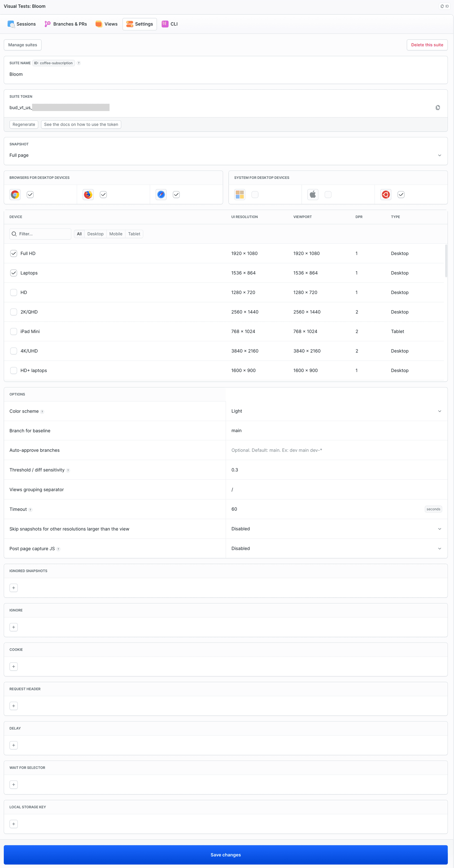Click the suite name field containing Bloom
This screenshot has width=454, height=868.
(226, 74)
